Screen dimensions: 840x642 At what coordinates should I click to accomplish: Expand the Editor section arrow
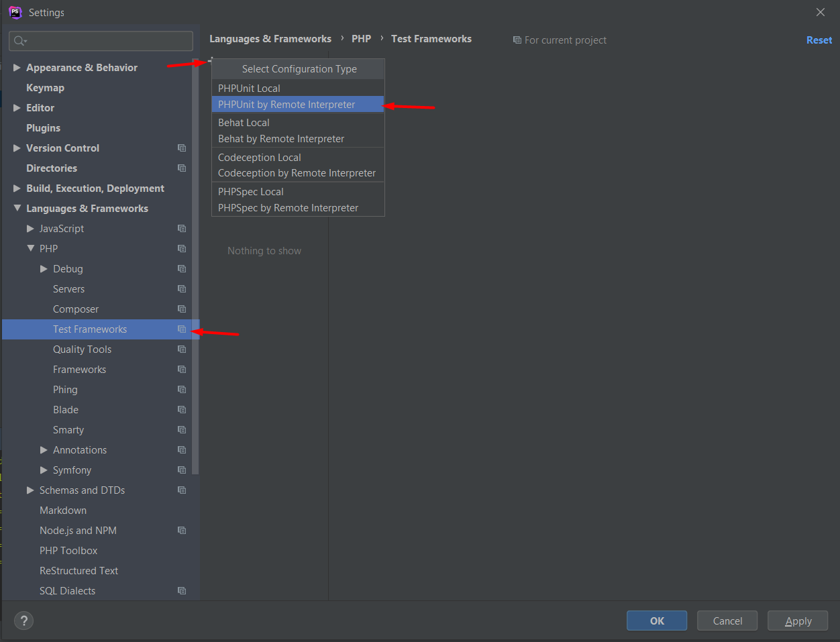coord(17,107)
